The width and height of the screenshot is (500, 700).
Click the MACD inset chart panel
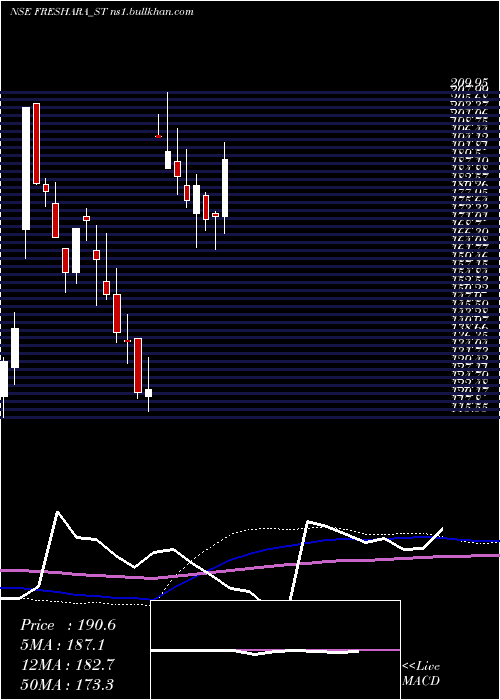coord(275,650)
